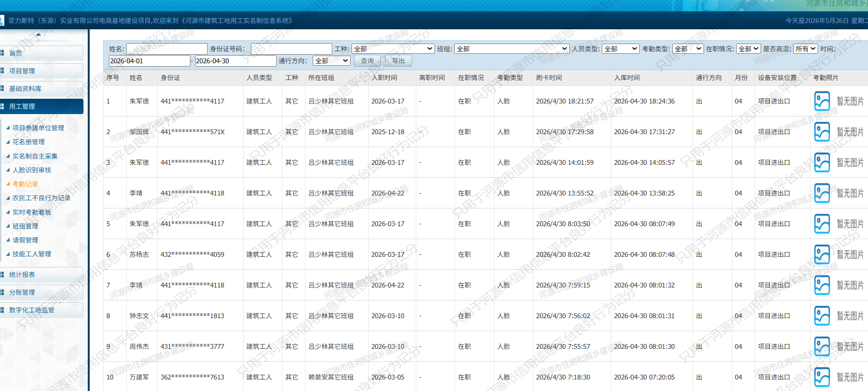Image resolution: width=868 pixels, height=391 pixels.
Task: Click the 身份证号码 input field
Action: pos(291,49)
